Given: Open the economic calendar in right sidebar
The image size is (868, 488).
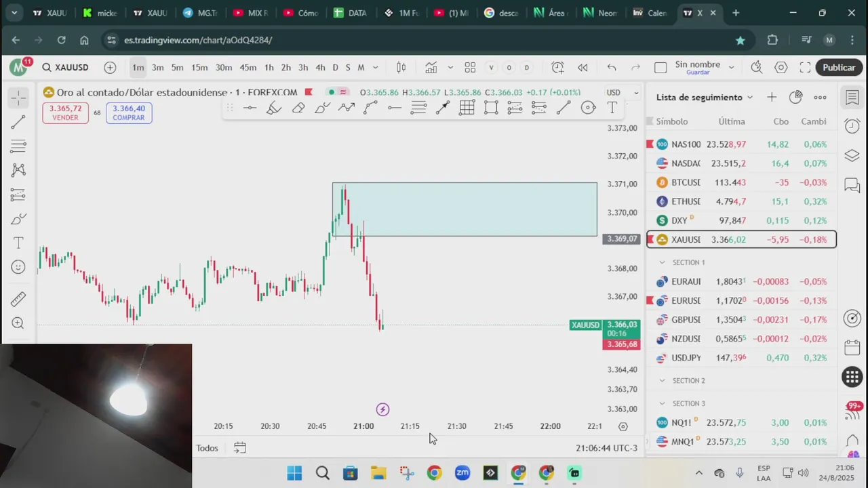Looking at the screenshot, I should point(852,348).
